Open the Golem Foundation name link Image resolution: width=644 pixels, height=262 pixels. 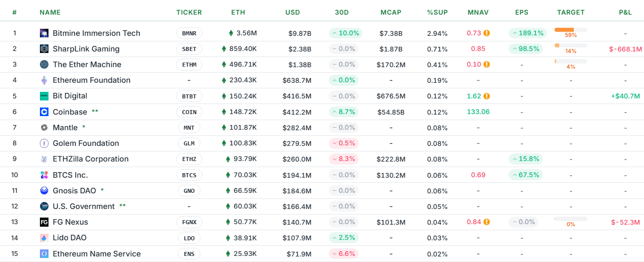(86, 143)
